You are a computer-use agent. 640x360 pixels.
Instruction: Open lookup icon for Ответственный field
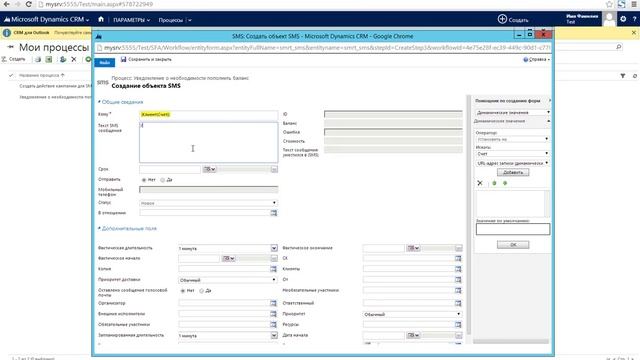[458, 303]
